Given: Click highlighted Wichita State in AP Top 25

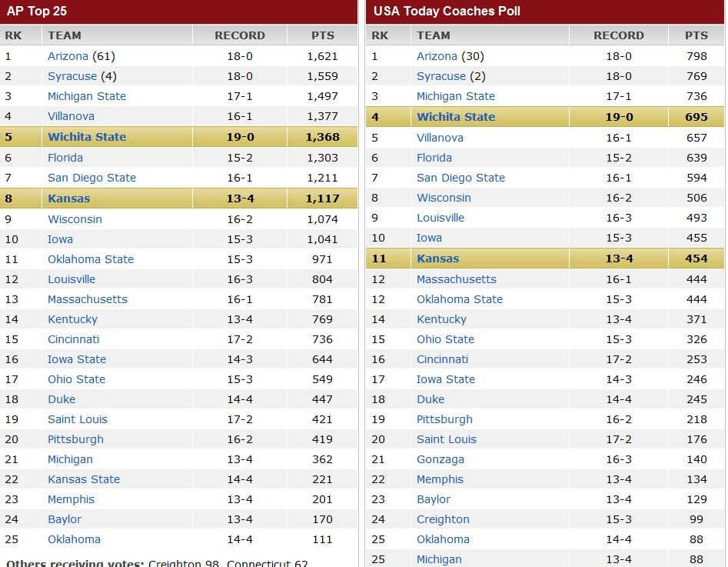Looking at the screenshot, I should 87,137.
